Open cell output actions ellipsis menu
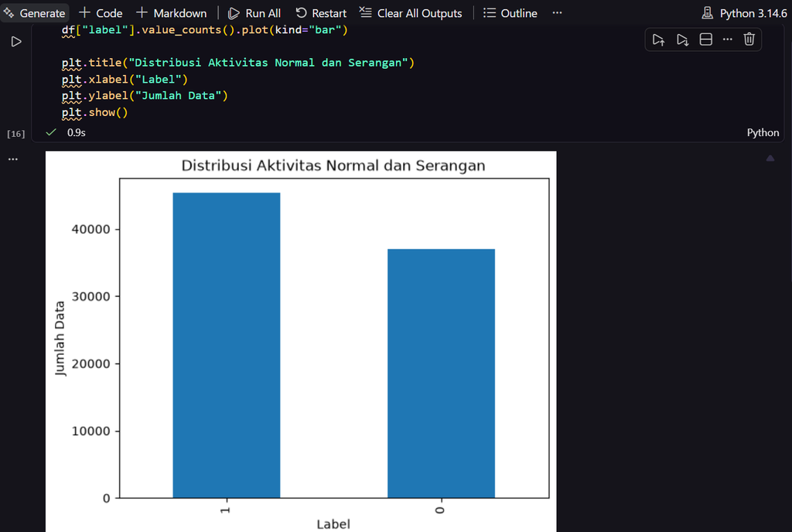Image resolution: width=792 pixels, height=532 pixels. tap(13, 159)
